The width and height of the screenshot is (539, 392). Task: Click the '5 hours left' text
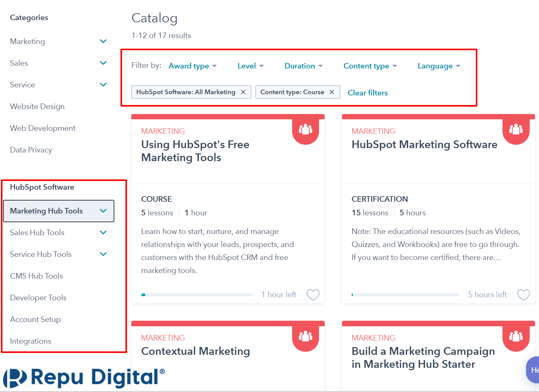pos(488,295)
